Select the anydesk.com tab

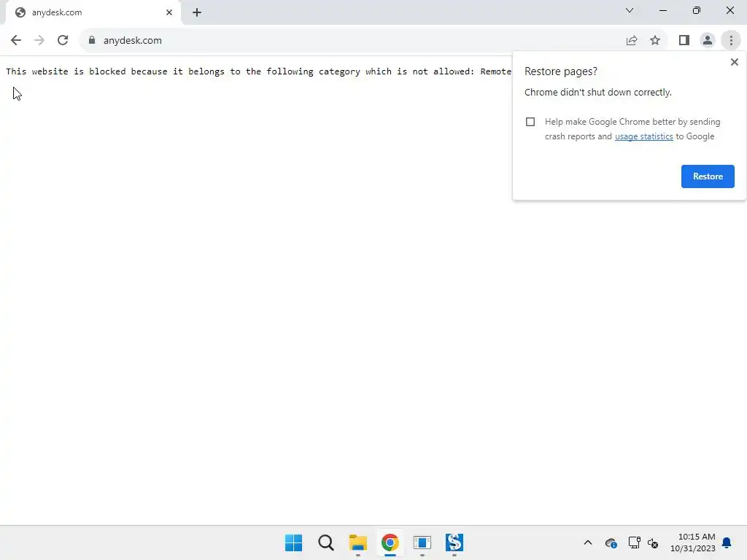tap(93, 12)
